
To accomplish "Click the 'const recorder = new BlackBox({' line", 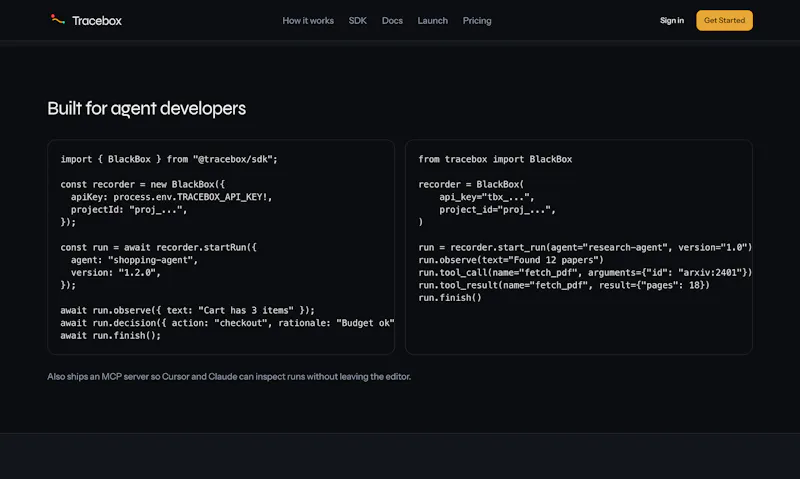I will pos(142,184).
